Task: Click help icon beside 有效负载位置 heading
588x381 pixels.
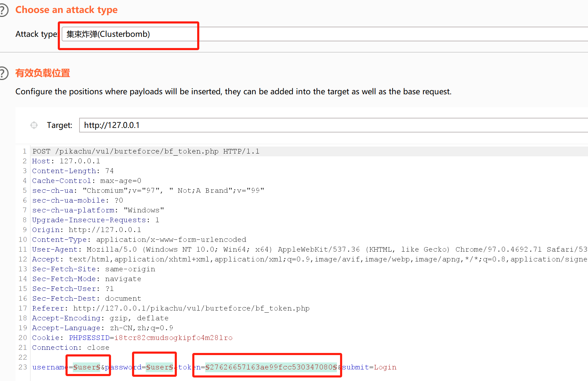Action: pyautogui.click(x=3, y=73)
